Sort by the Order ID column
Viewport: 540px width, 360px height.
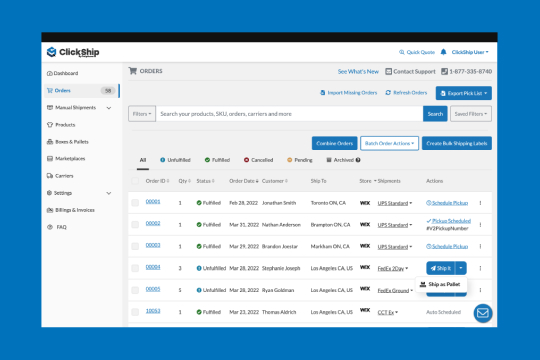pyautogui.click(x=157, y=181)
